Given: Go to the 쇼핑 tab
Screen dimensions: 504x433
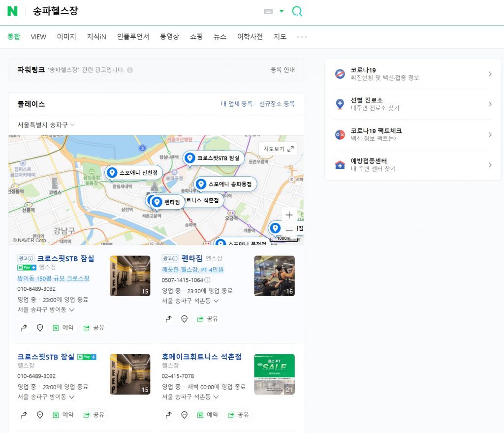Looking at the screenshot, I should pyautogui.click(x=196, y=36).
